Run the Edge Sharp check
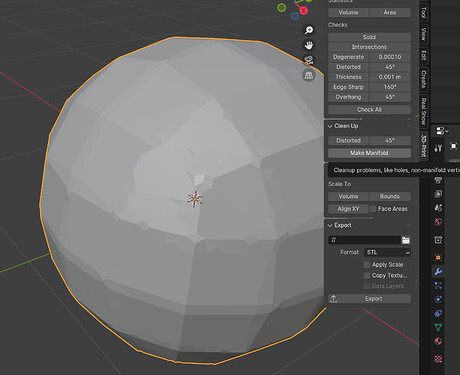This screenshot has height=375, width=460. point(349,87)
